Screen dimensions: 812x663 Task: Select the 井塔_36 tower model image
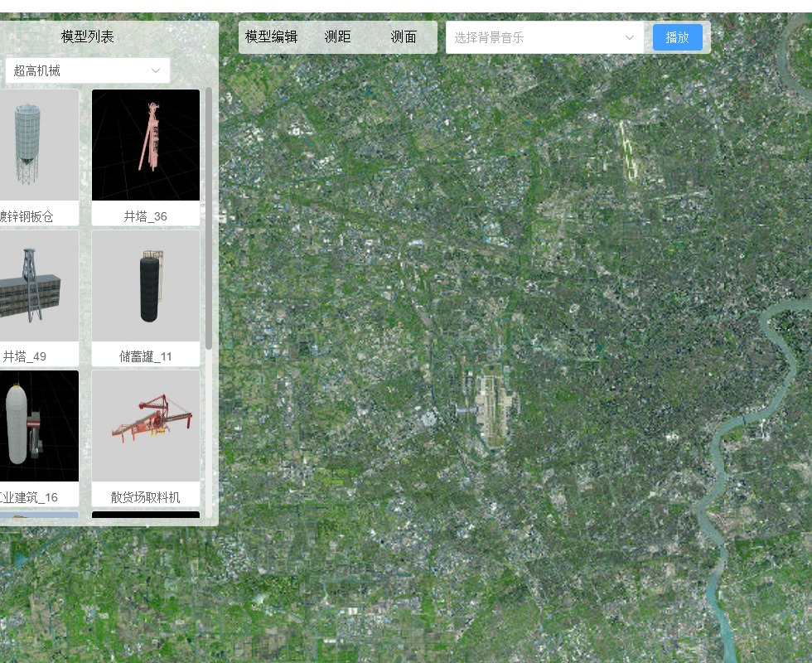point(146,145)
